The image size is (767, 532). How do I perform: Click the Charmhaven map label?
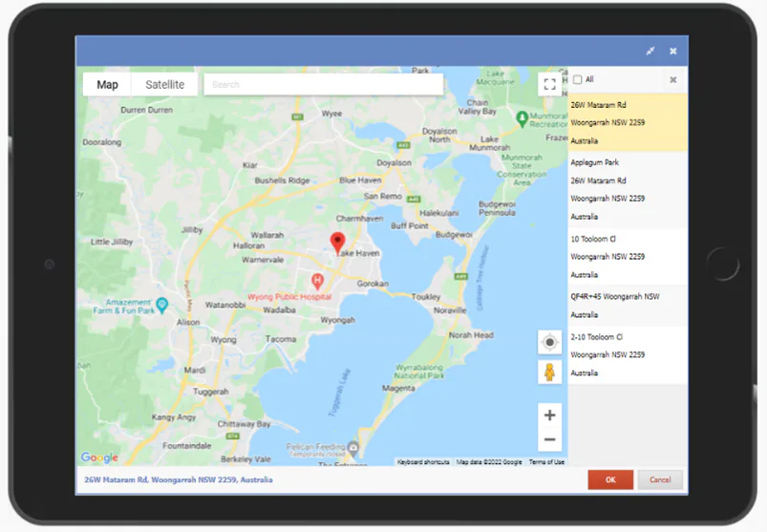tap(359, 219)
